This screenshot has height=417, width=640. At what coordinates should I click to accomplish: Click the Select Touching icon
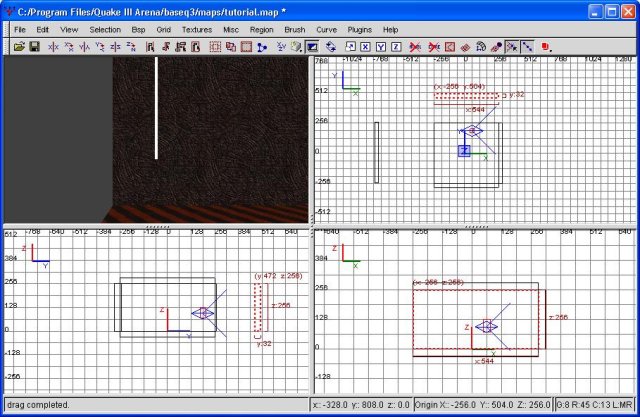(x=165, y=47)
